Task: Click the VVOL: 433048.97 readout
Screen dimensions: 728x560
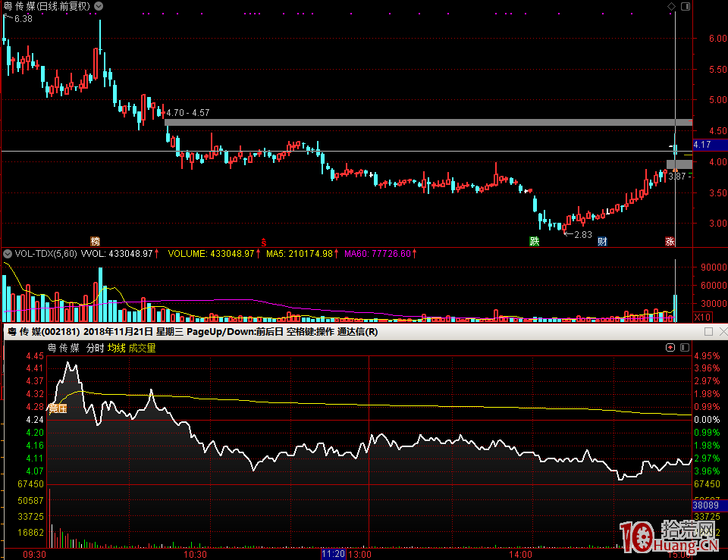Action: (x=117, y=254)
